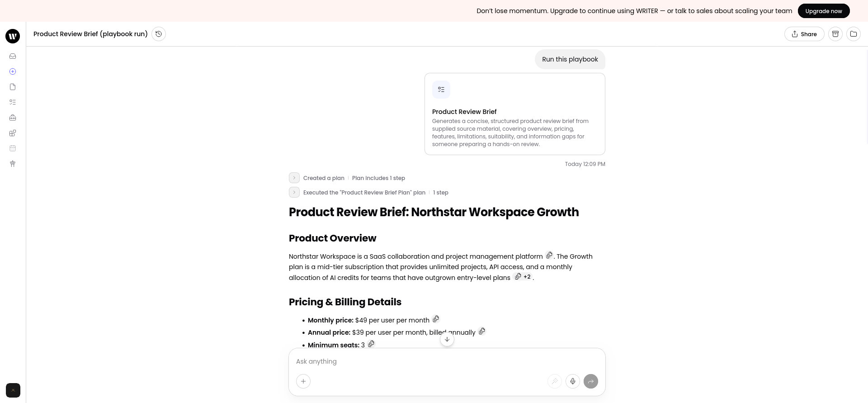Start a new chat with the circled plus icon

click(x=13, y=71)
